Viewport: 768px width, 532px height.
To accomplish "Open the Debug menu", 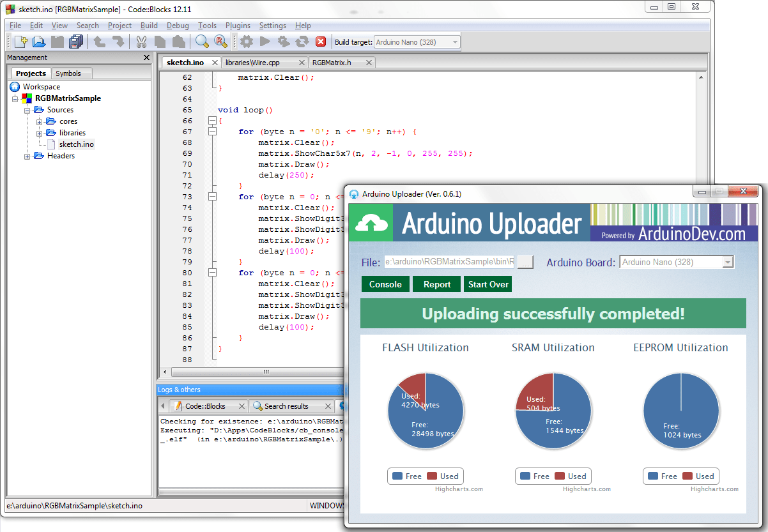I will (x=177, y=26).
